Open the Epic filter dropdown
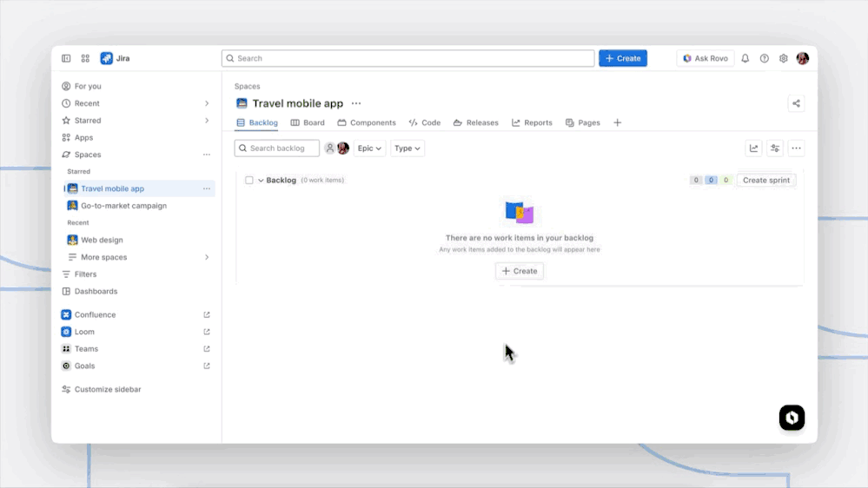Viewport: 868px width, 488px height. point(369,148)
